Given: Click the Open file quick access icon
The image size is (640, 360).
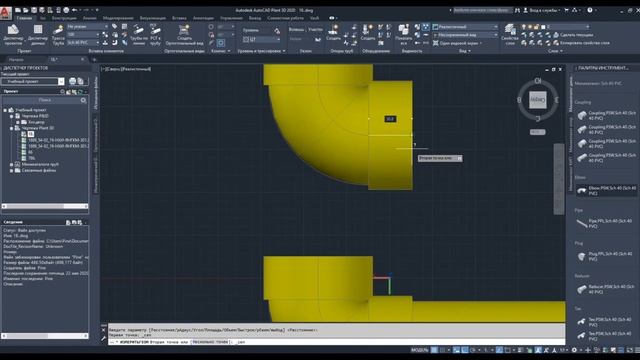Looking at the screenshot, I should click(26, 10).
